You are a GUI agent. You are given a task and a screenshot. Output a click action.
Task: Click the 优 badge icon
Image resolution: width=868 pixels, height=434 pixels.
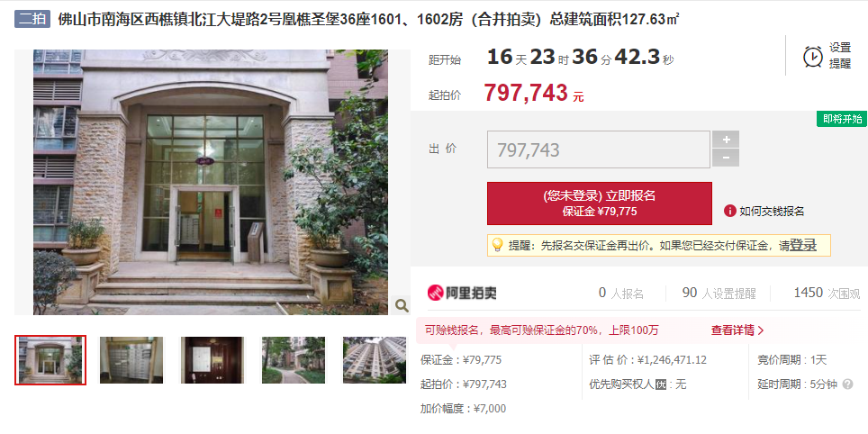coord(660,384)
